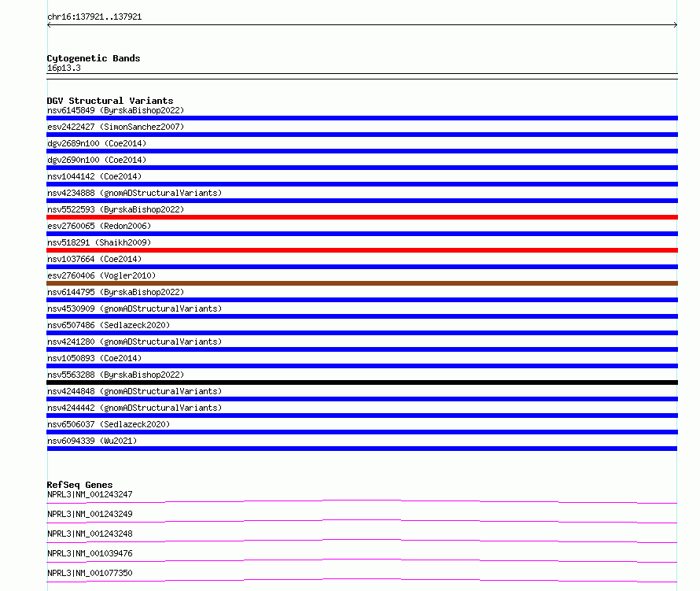Open variant nsv4234888 (gnomADStructuralVariants)
The height and width of the screenshot is (591, 700).
[x=134, y=193]
